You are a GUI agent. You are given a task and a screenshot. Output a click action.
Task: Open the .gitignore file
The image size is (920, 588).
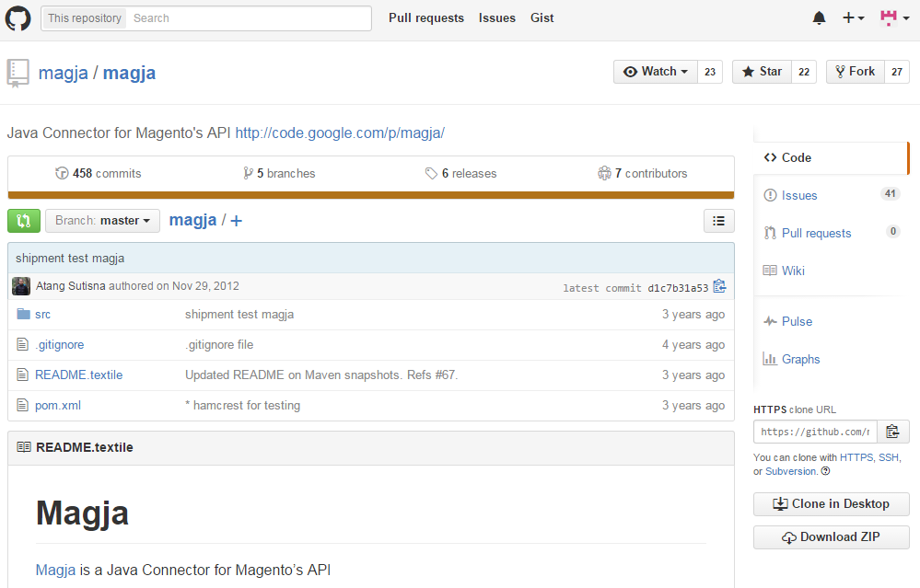(59, 345)
